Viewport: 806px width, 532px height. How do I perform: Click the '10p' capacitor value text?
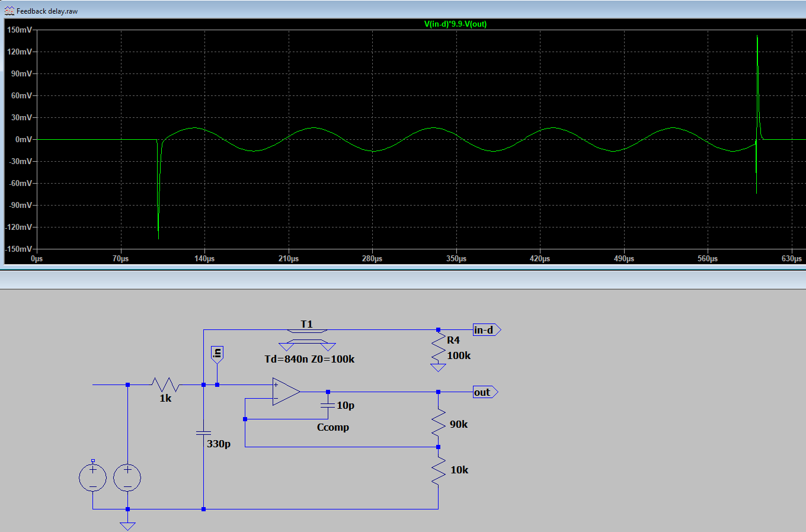(346, 405)
